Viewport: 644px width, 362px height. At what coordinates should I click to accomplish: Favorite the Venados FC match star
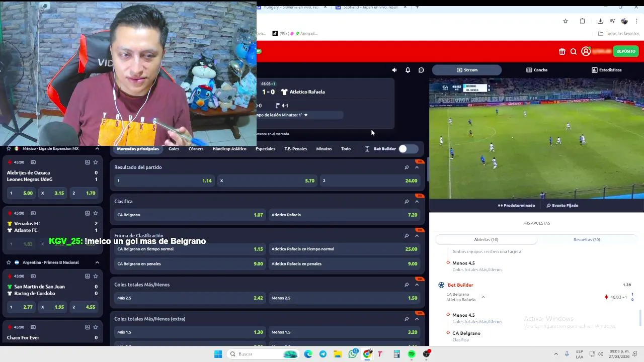point(96,213)
